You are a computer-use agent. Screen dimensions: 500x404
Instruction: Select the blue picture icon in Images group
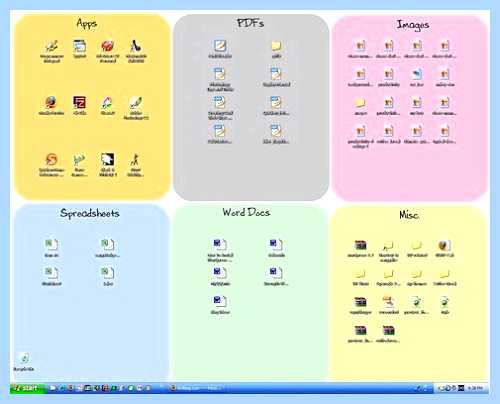point(417,74)
